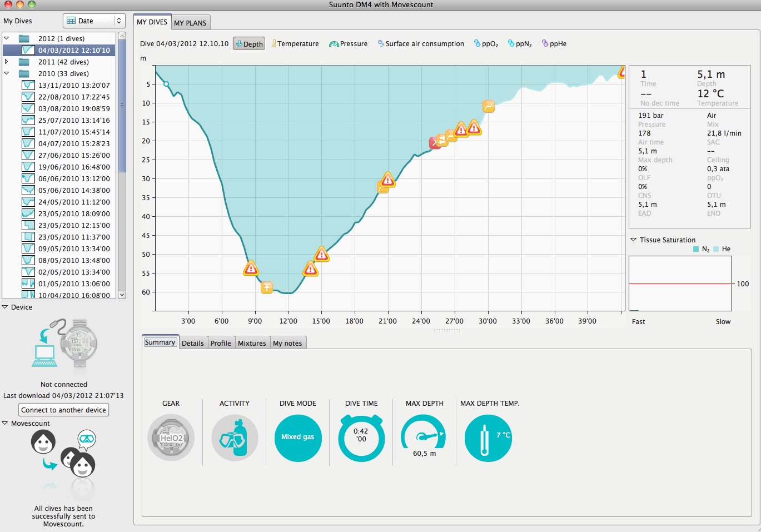
Task: Click the Tissue Saturation chart
Action: 680,284
